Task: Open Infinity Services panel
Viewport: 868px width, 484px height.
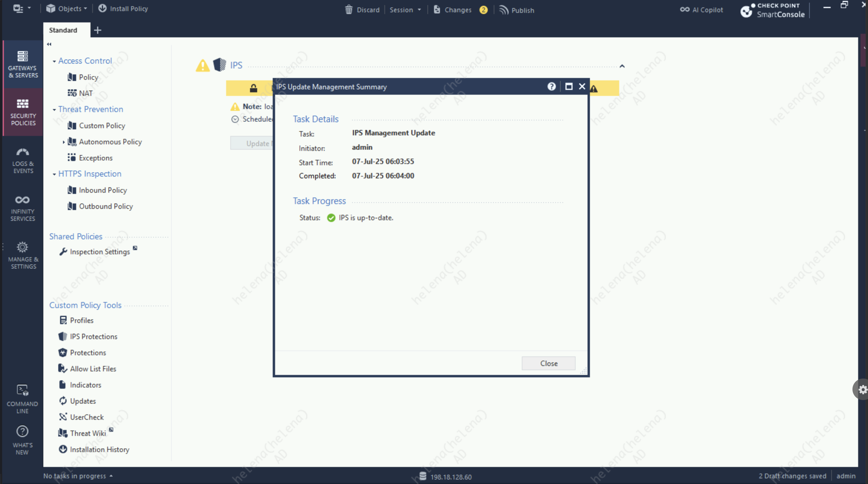Action: [23, 208]
